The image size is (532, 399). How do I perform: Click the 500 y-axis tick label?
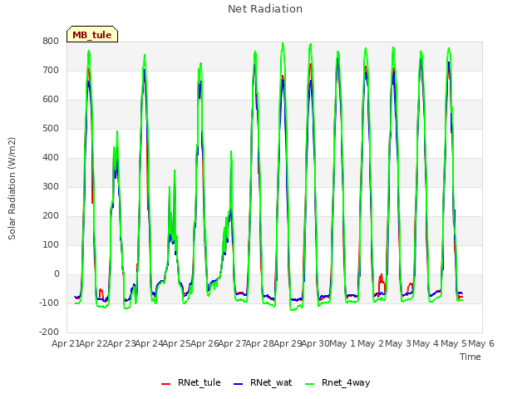coord(51,129)
